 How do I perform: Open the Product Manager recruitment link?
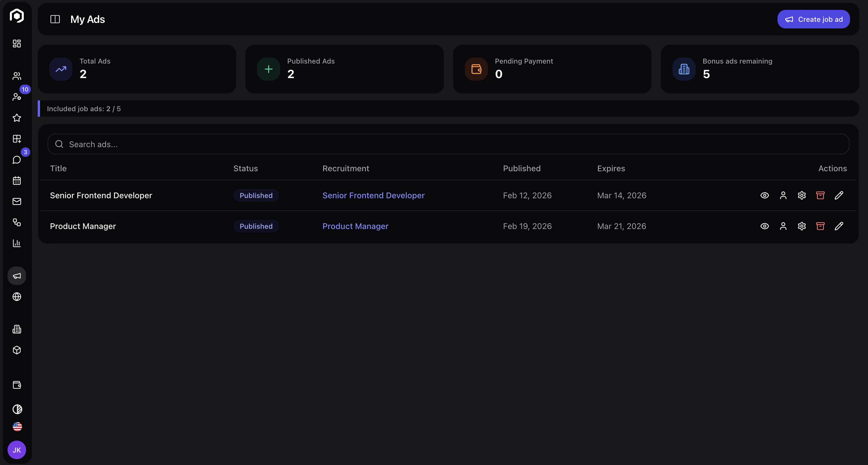point(355,226)
